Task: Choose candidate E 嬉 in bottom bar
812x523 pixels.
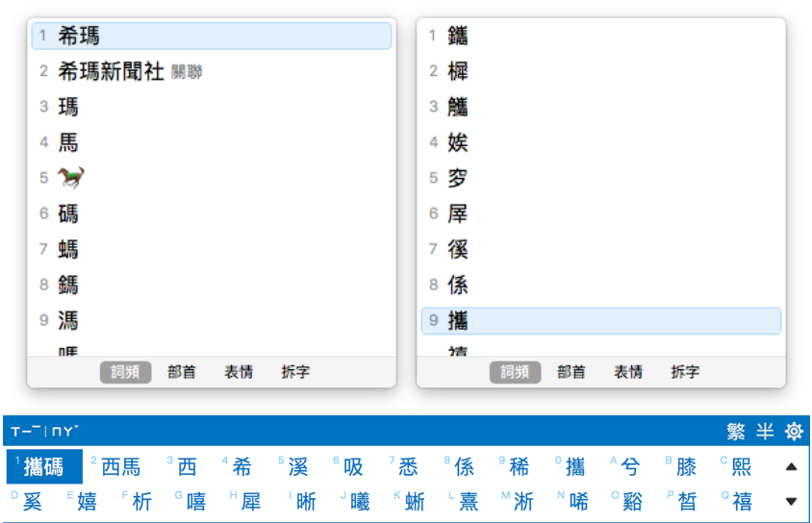Action: coord(83,501)
